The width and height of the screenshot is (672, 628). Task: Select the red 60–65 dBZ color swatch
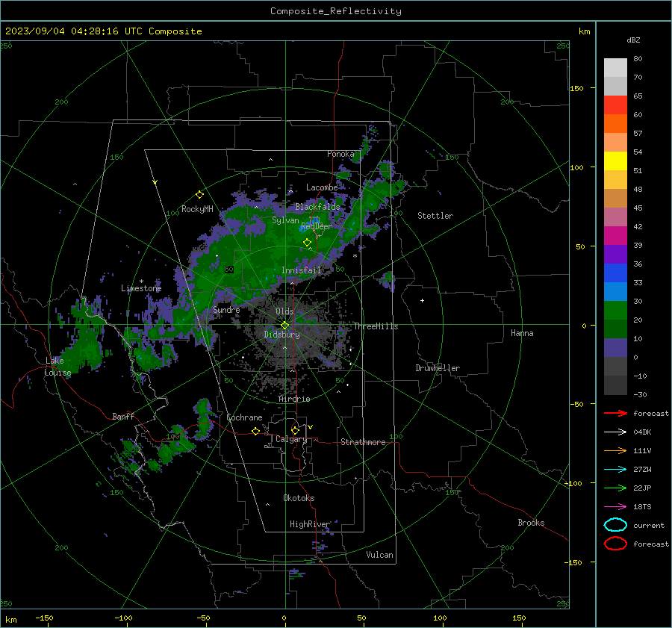click(615, 105)
